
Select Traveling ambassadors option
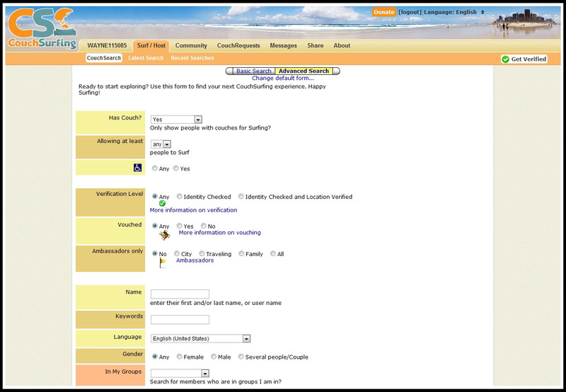point(202,253)
